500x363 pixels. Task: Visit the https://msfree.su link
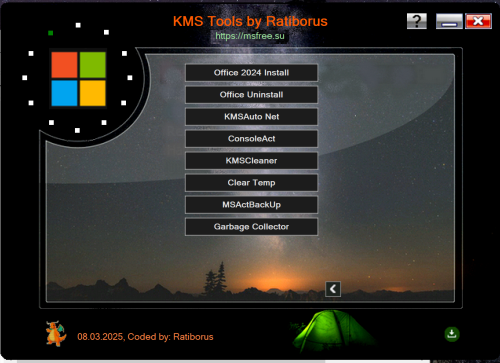pyautogui.click(x=250, y=36)
